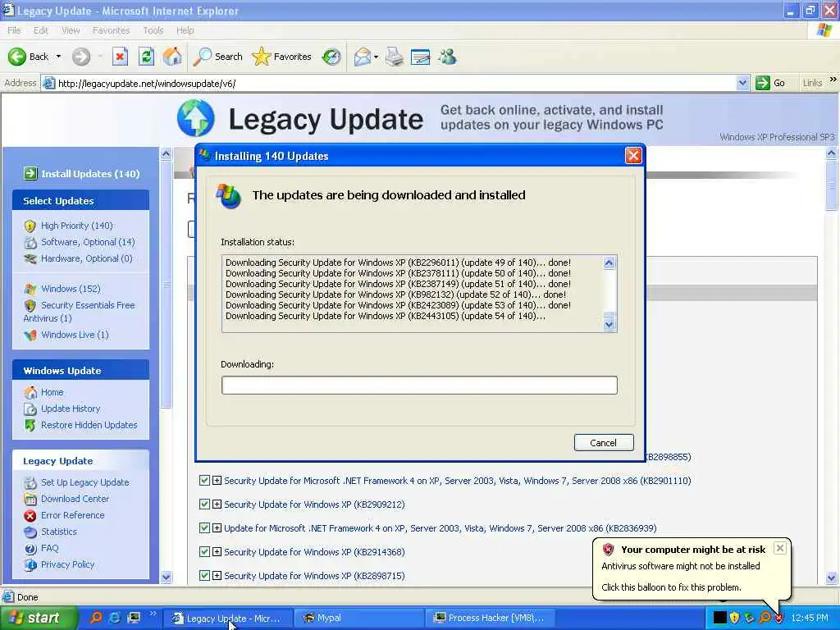Click the Mail envelope toolbar icon
The image size is (840, 630).
[363, 57]
